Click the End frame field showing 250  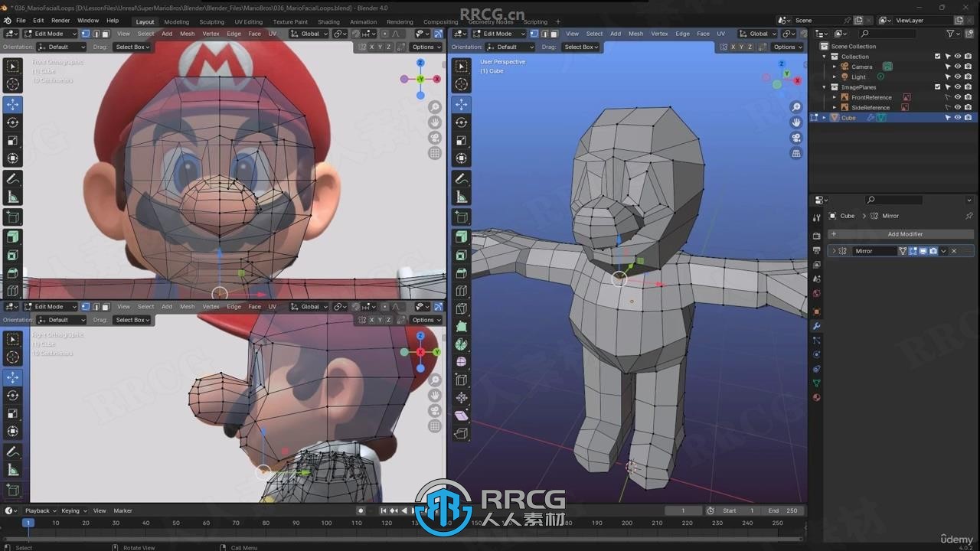tap(782, 510)
